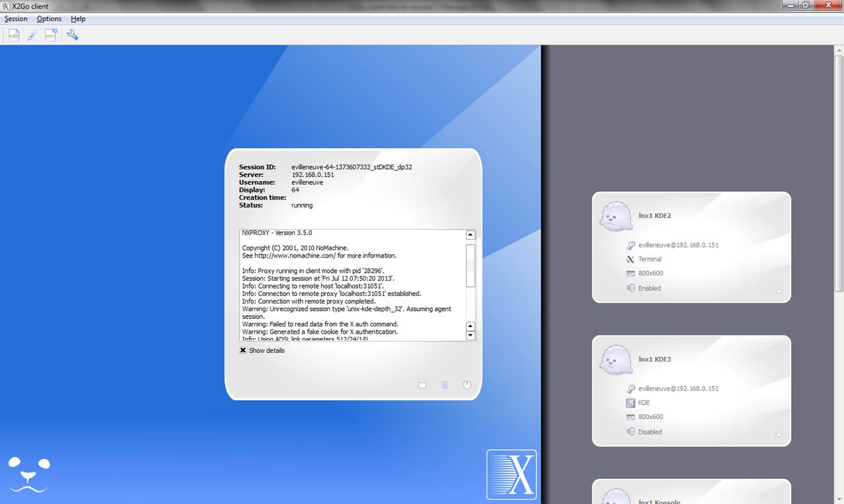844x504 pixels.
Task: Click the seal icon on lnx1 KDE2 card
Action: (616, 216)
